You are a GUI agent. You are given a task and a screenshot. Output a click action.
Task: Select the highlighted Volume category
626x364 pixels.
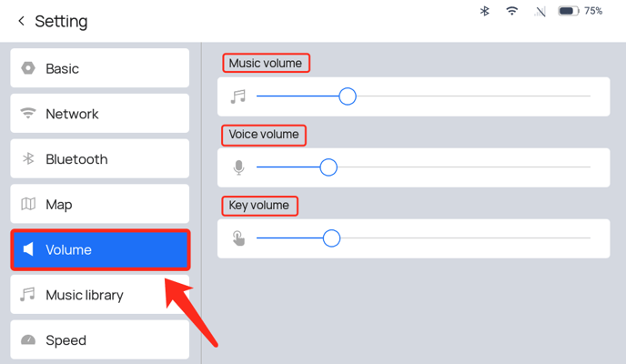pos(100,250)
